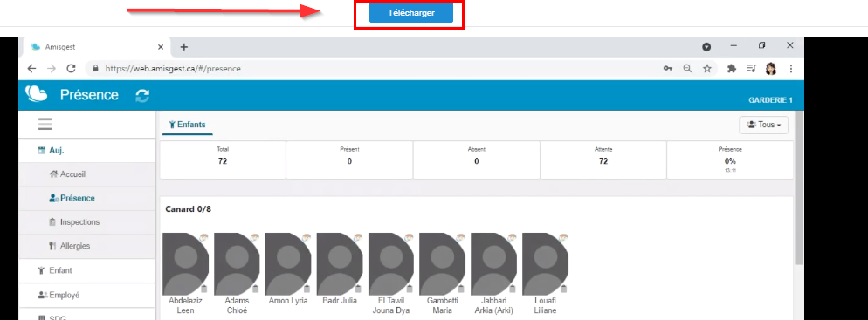Image resolution: width=868 pixels, height=320 pixels.
Task: Refresh the Présence data with sync icon
Action: [142, 96]
